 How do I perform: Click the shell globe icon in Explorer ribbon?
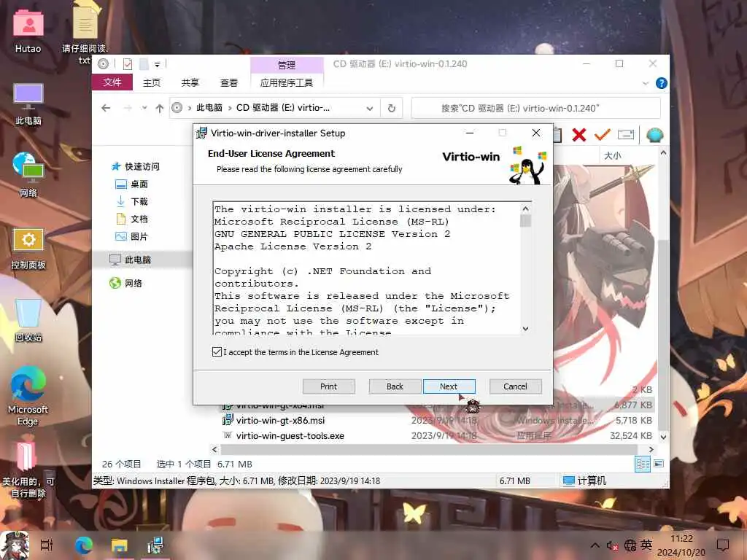[x=655, y=135]
